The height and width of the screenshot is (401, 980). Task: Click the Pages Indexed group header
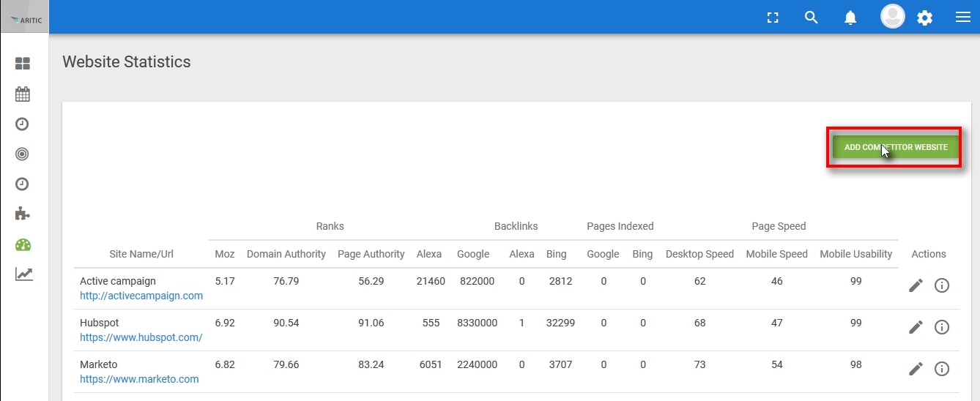pyautogui.click(x=620, y=226)
